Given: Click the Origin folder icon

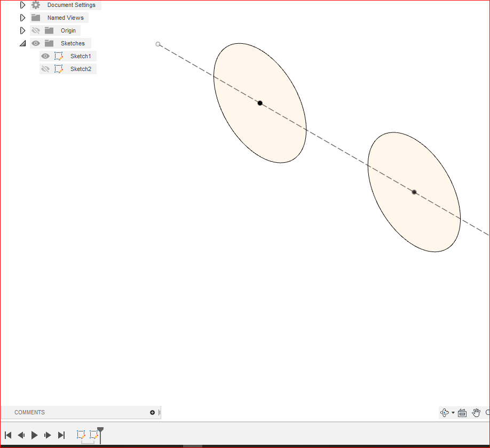Looking at the screenshot, I should point(49,30).
